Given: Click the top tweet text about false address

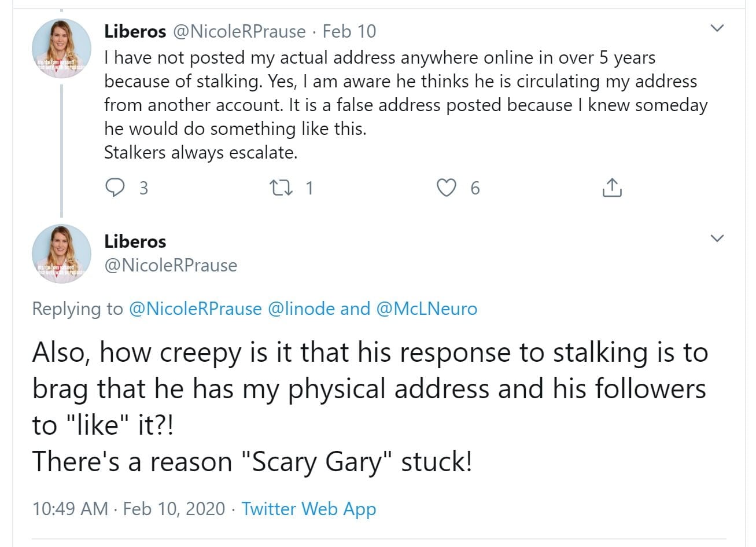Looking at the screenshot, I should 405,105.
